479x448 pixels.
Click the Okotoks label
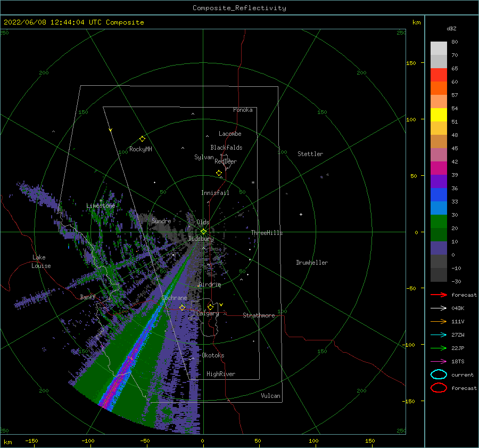pos(213,355)
